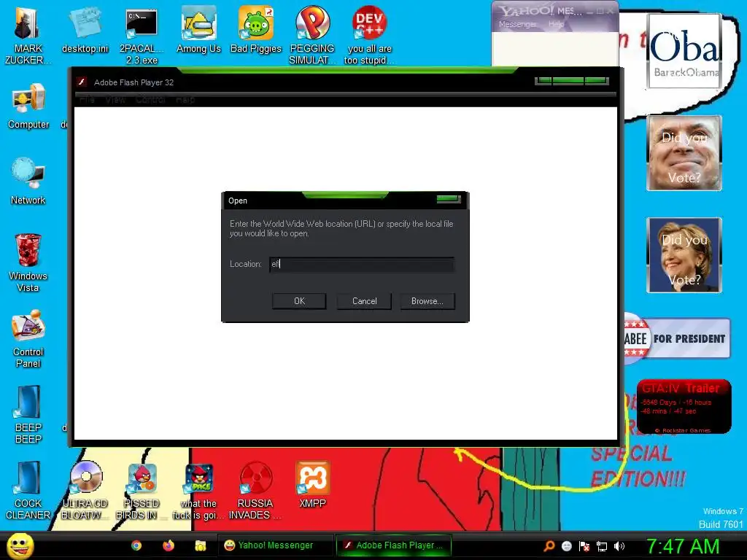Open the network tray icon
The height and width of the screenshot is (560, 747).
pos(602,545)
